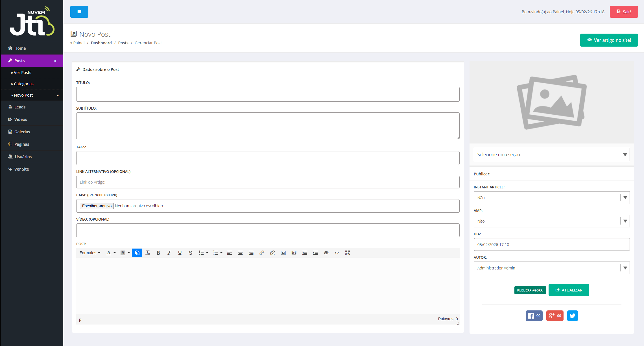Open the Formatos dropdown

click(90, 253)
